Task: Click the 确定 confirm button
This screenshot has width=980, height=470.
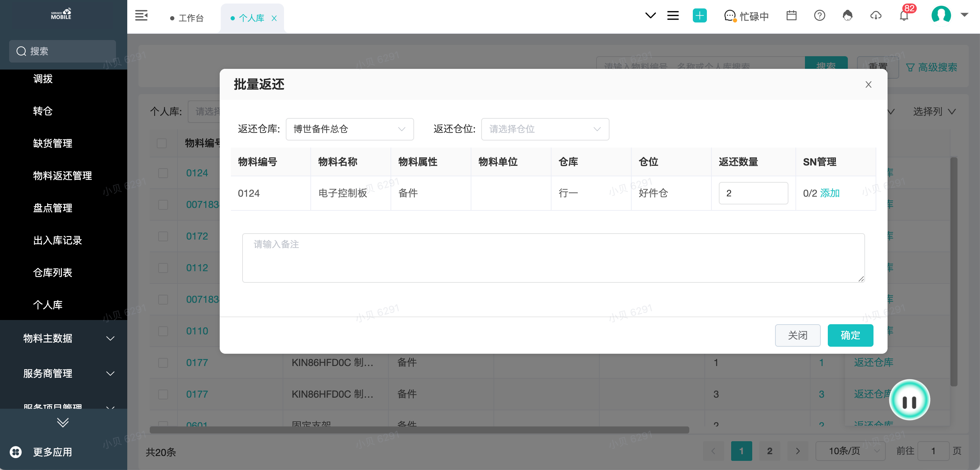Action: point(850,335)
